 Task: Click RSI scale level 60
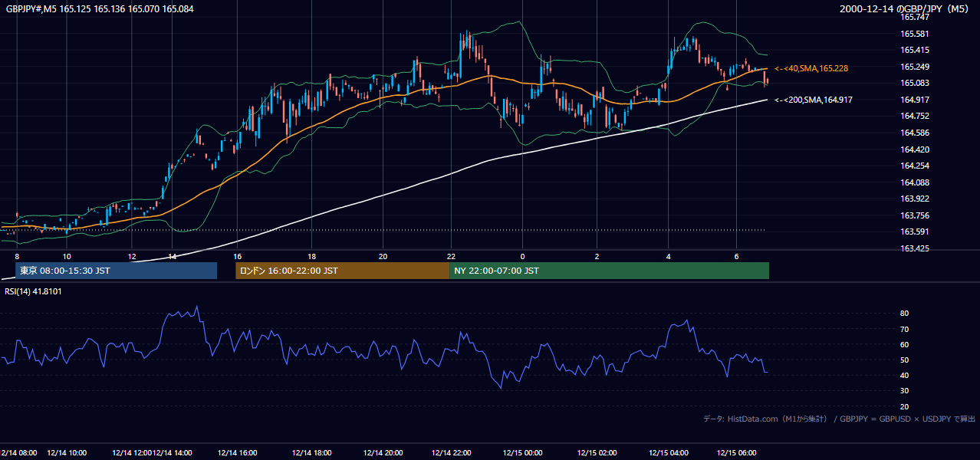click(x=904, y=344)
